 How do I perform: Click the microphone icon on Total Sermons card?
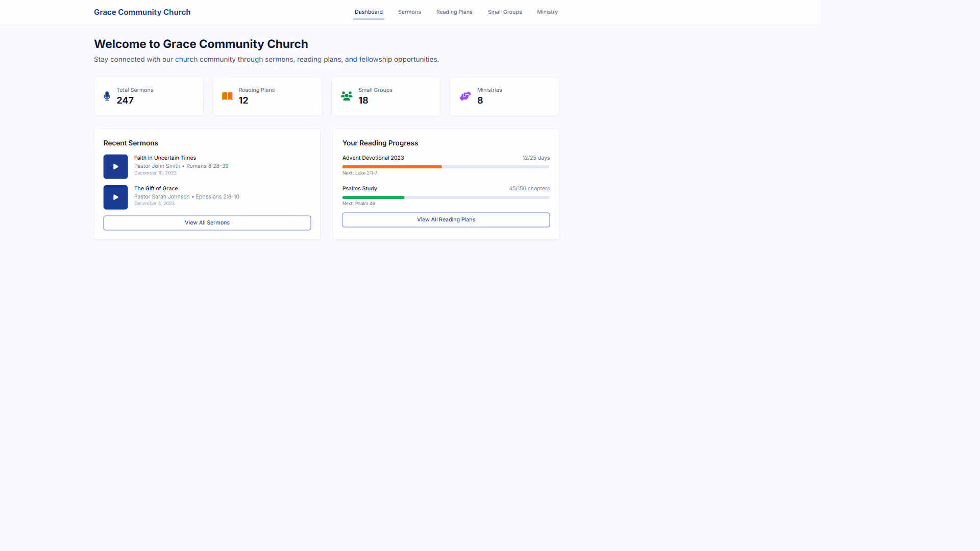(x=107, y=96)
